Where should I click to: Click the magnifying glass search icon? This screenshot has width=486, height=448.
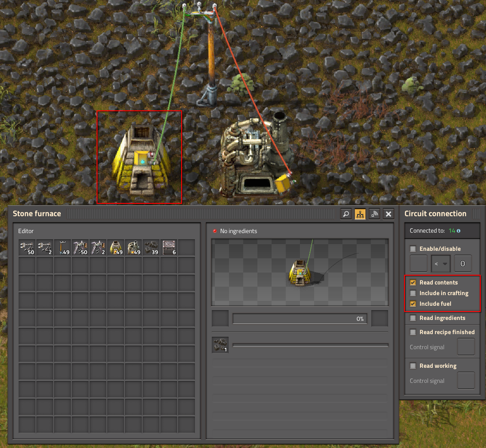(346, 214)
